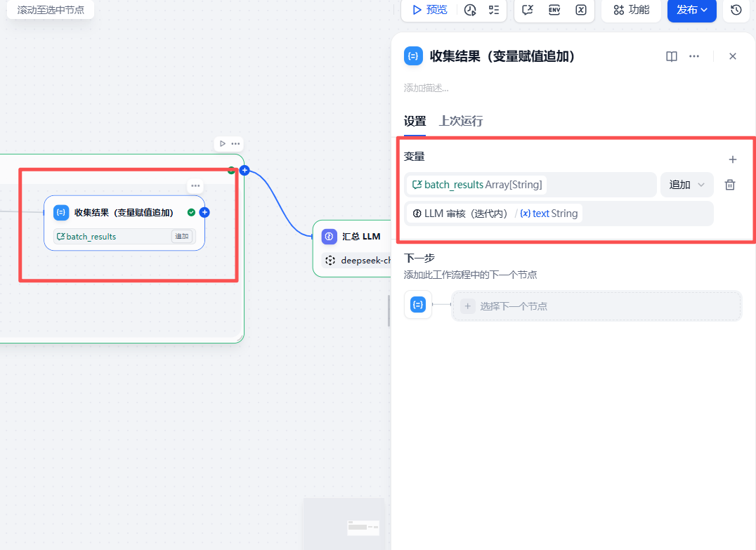Screen dimensions: 756x550
Task: Click the 追加 tag in canvas node
Action: point(182,236)
